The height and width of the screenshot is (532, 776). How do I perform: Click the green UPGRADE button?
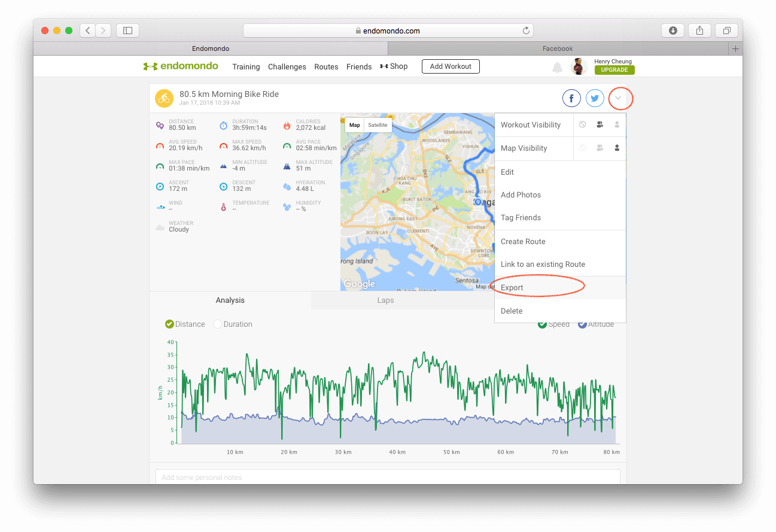614,70
